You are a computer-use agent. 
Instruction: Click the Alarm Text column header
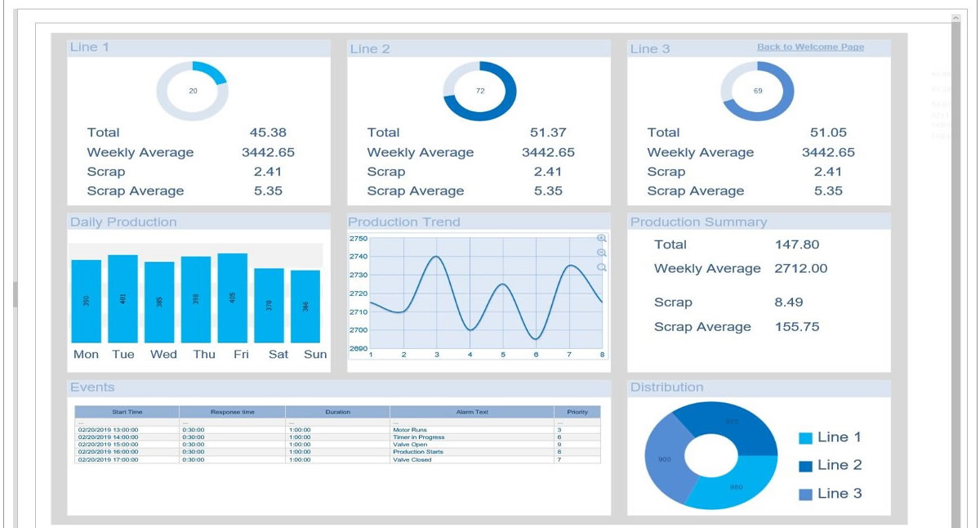[x=472, y=412]
